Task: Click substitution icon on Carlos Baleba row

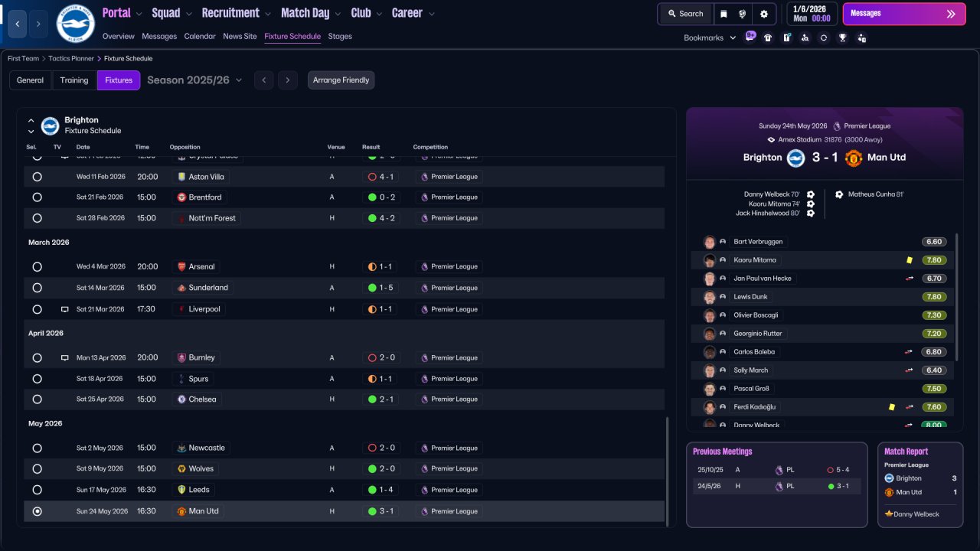Action: pos(909,352)
